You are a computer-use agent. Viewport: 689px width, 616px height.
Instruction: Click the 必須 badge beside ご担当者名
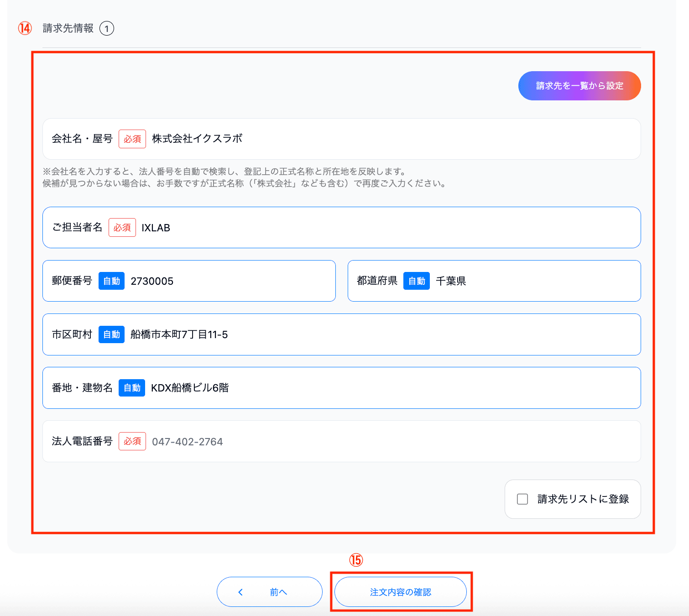pyautogui.click(x=122, y=228)
